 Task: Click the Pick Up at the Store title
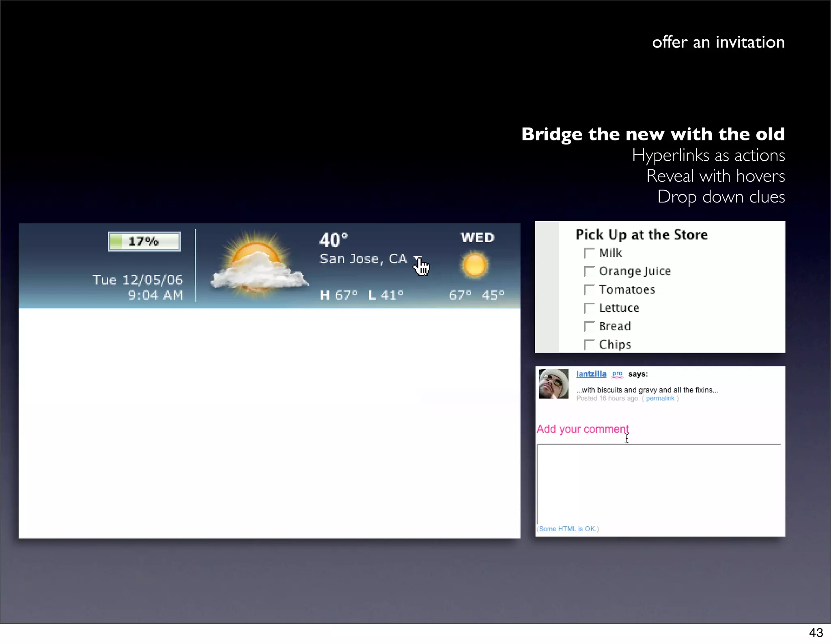click(x=642, y=235)
